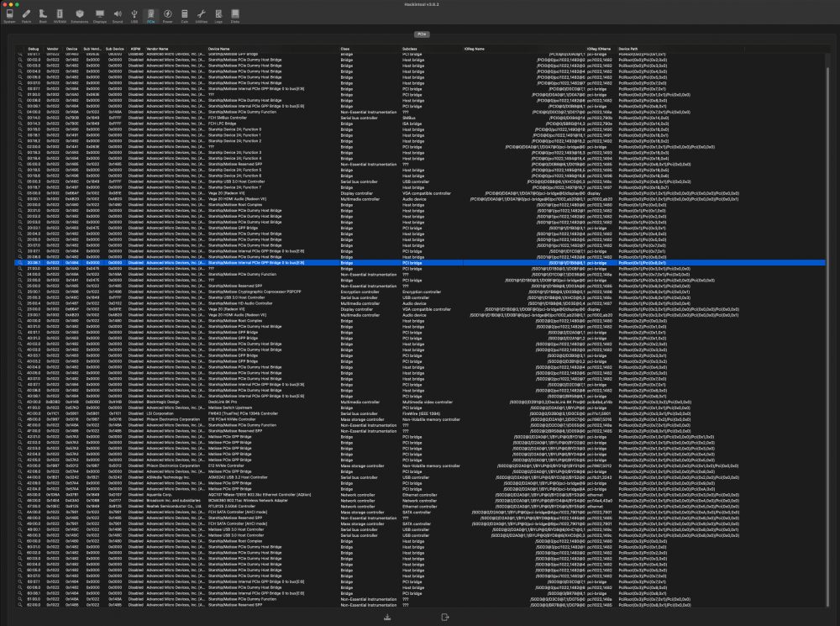840x626 pixels.
Task: Open the Boot section in the toolbar
Action: [x=43, y=15]
